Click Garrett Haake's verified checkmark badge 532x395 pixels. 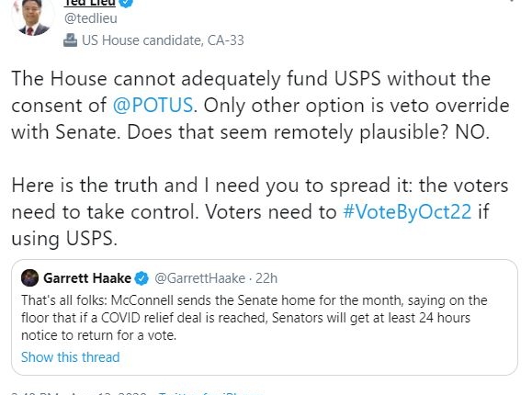click(x=141, y=278)
